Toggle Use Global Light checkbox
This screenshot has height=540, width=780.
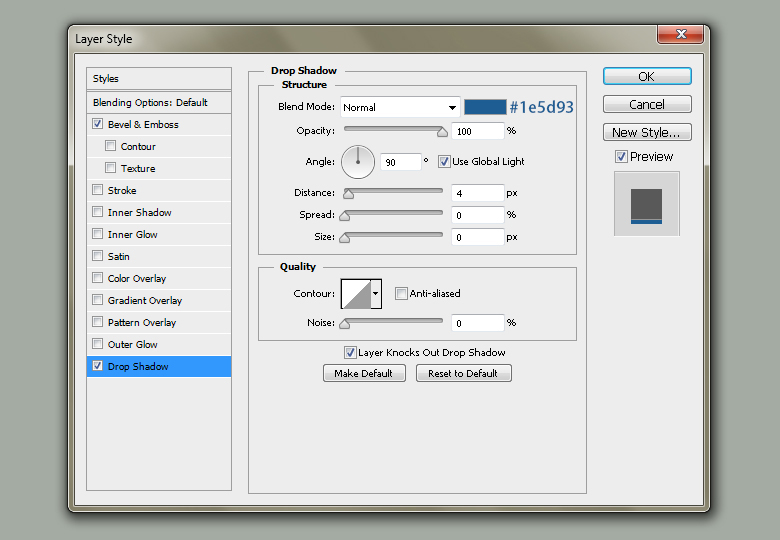(444, 161)
